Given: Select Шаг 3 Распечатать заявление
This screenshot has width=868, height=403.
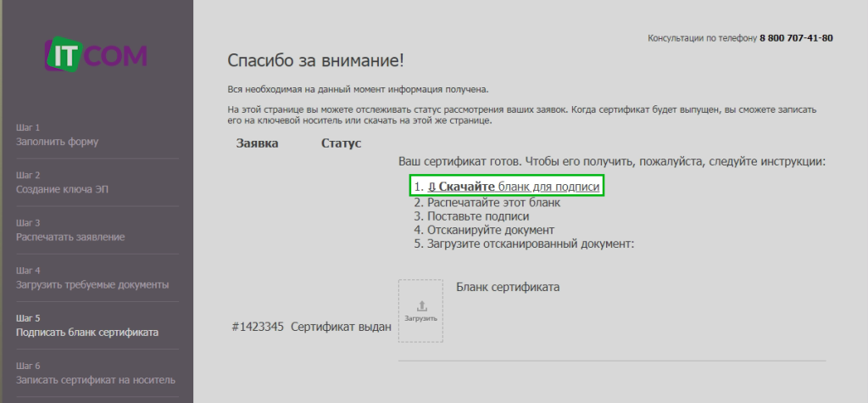Looking at the screenshot, I should (x=70, y=229).
